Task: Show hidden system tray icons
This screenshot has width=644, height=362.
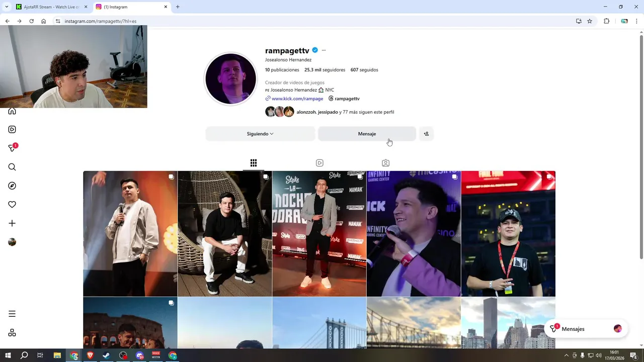Action: 566,355
